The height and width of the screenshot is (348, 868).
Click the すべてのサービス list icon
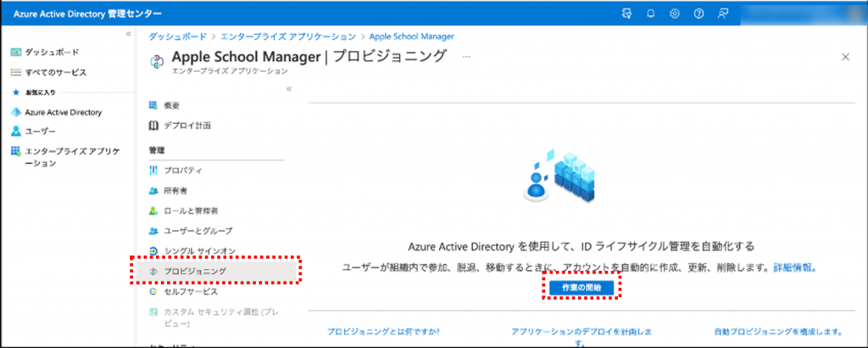tap(15, 73)
